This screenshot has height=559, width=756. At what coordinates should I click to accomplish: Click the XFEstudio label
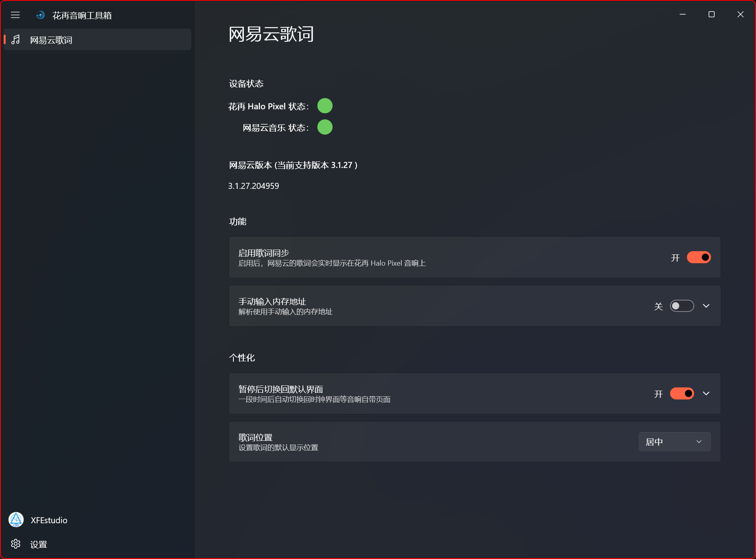tap(49, 520)
